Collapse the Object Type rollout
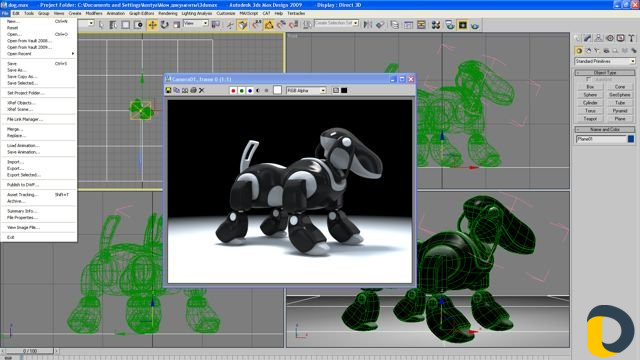Screen dimensions: 640x360 (x=605, y=73)
